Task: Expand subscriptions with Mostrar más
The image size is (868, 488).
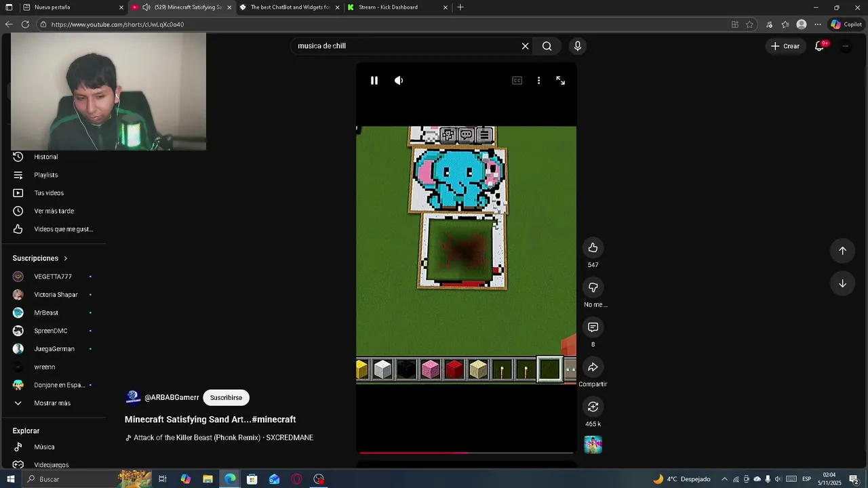Action: pos(53,403)
